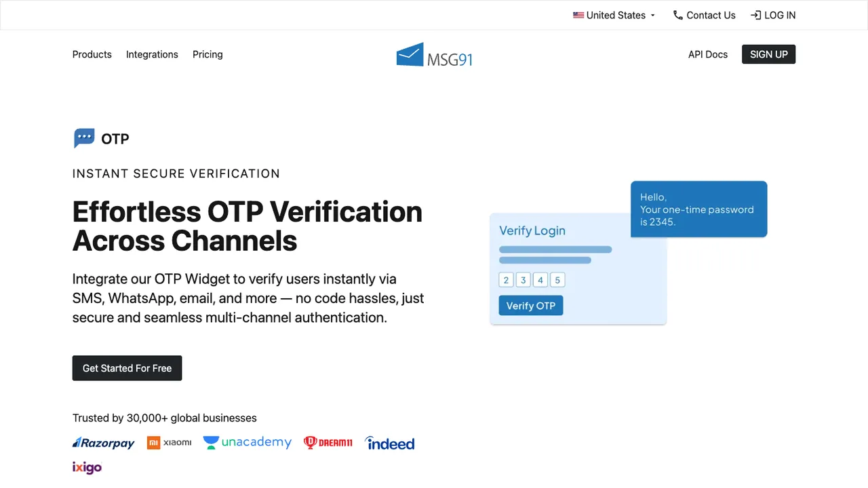The height and width of the screenshot is (488, 868).
Task: Click the Razorpay logo
Action: click(104, 443)
